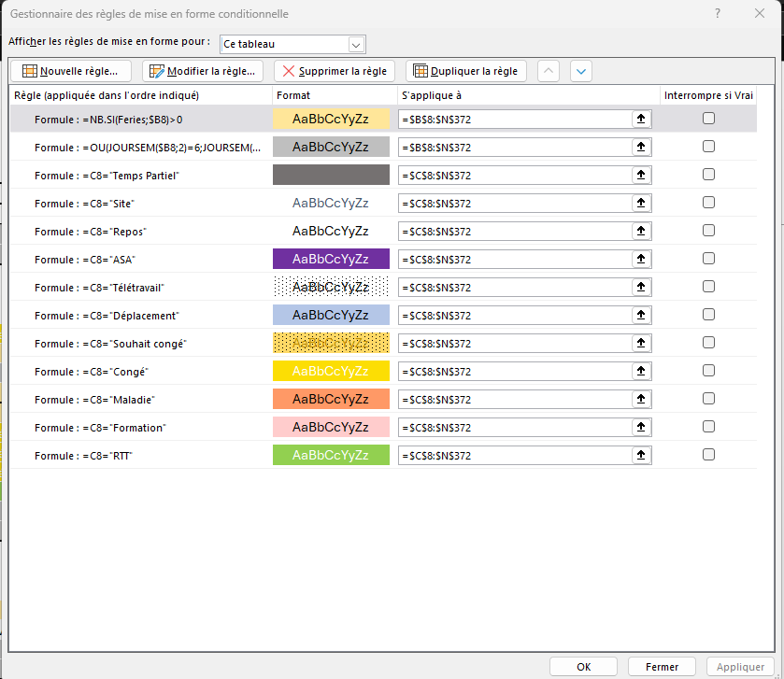Click the range collapse arrow for Souhait congé rule
Viewport: 784px width, 679px height.
click(x=641, y=343)
